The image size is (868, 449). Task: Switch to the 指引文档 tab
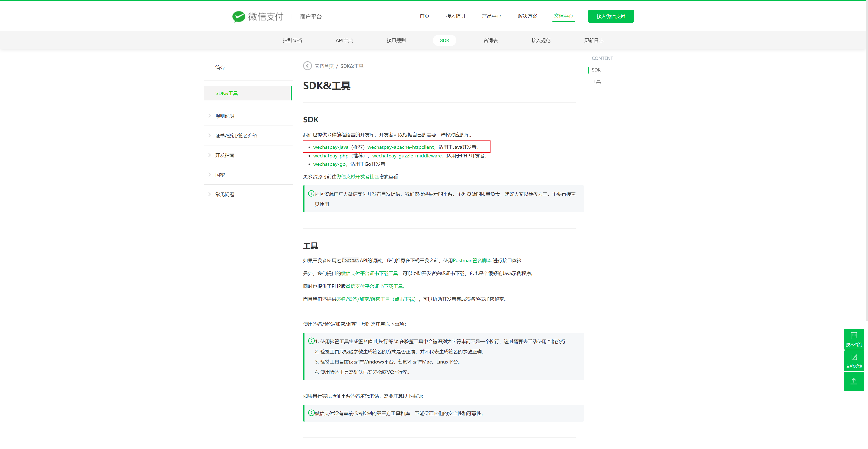[292, 40]
